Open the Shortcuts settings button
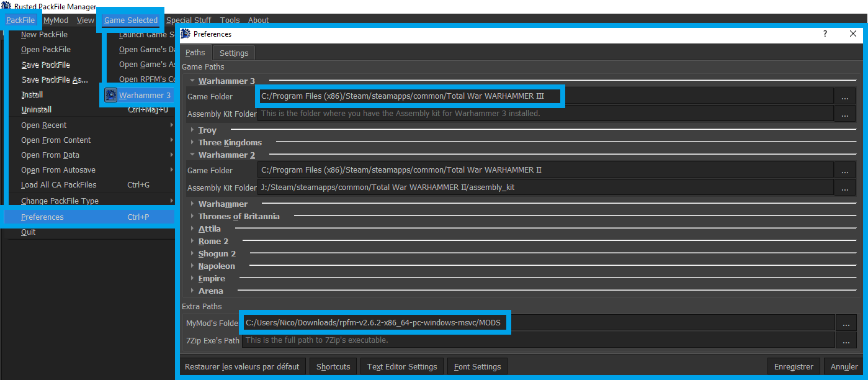Screen dimensions: 868x380 pos(333,366)
